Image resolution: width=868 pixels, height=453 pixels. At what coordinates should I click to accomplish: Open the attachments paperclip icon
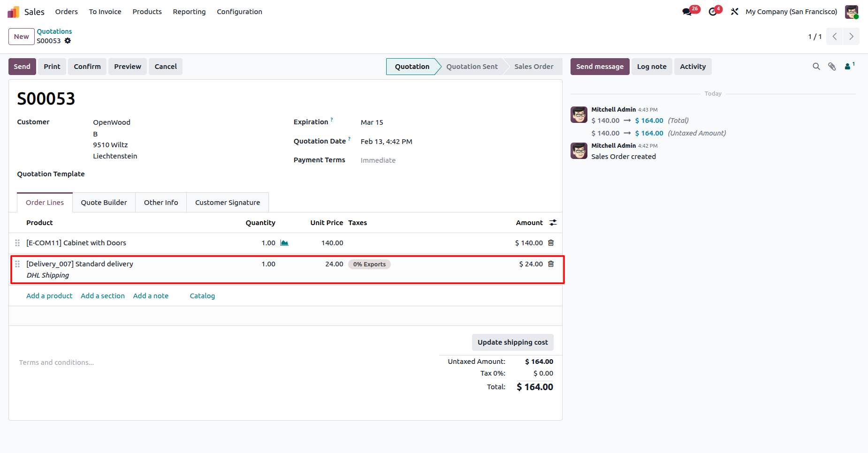tap(832, 67)
